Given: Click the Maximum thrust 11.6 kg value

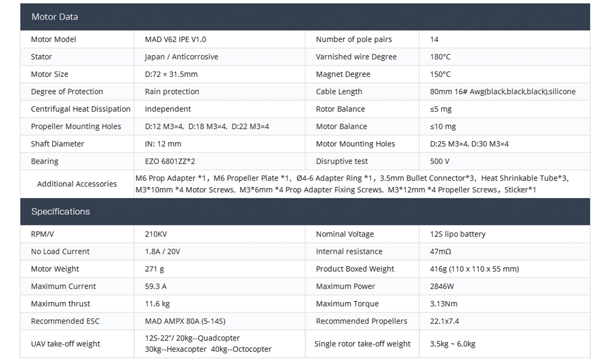Looking at the screenshot, I should coord(157,304).
